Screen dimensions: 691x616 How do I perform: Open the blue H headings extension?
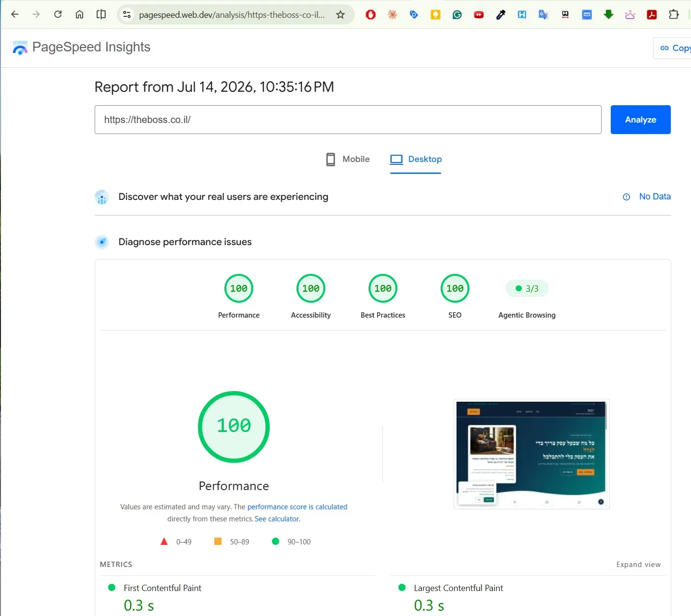click(522, 15)
